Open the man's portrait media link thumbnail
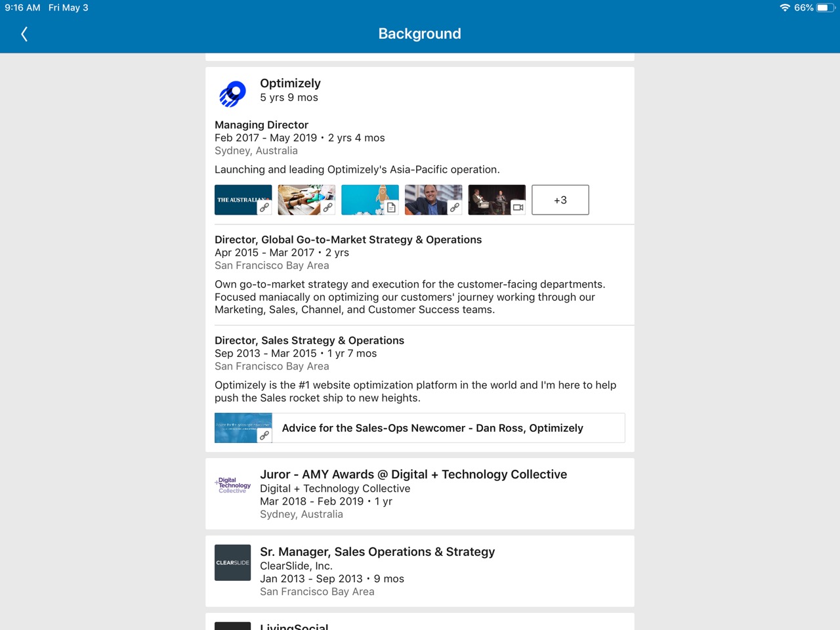The width and height of the screenshot is (840, 630). point(433,200)
